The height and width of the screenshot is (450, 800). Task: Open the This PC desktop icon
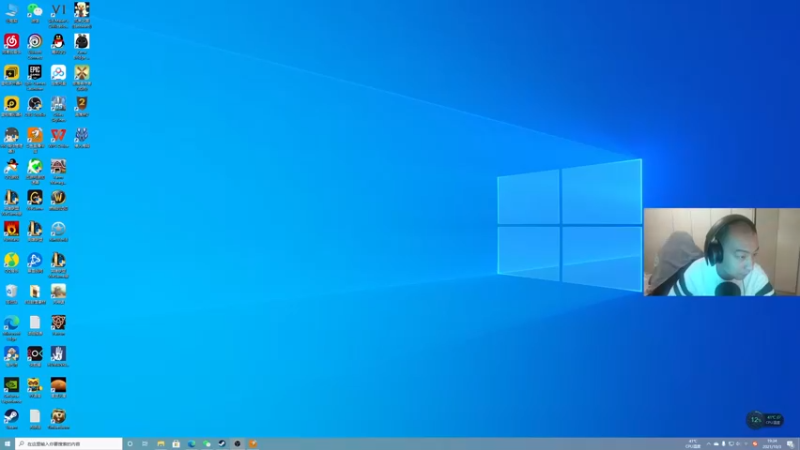click(x=11, y=12)
